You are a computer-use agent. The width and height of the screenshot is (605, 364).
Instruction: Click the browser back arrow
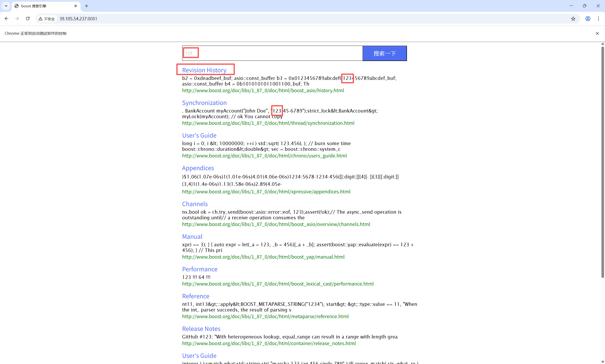pyautogui.click(x=7, y=19)
